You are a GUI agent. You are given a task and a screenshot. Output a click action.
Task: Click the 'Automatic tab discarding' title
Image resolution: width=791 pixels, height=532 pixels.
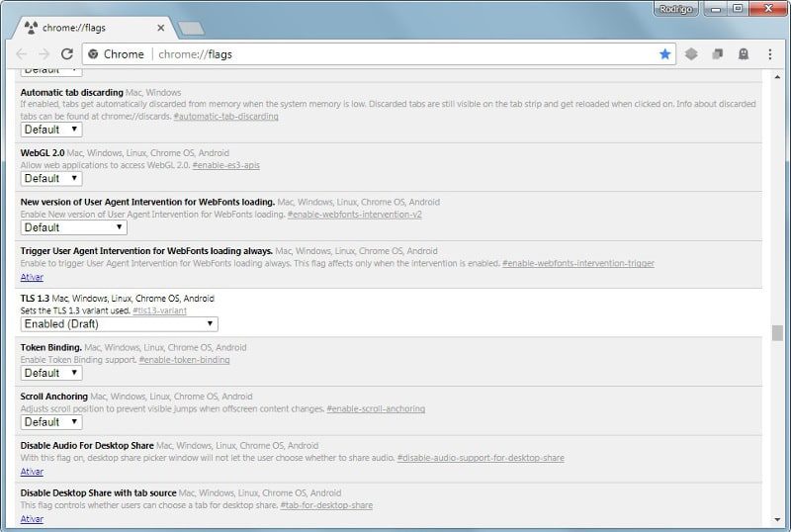[x=71, y=92]
